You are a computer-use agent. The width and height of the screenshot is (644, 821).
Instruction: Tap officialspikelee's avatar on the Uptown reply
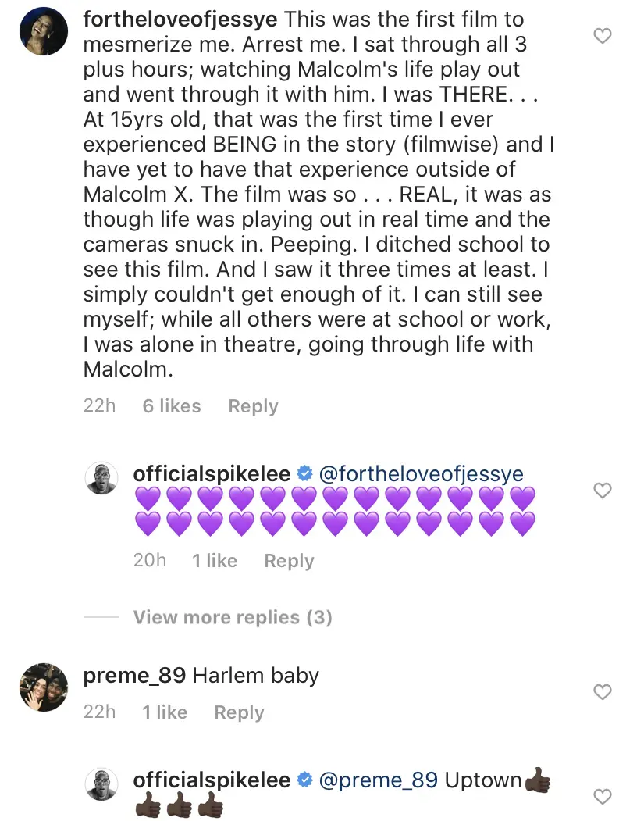[x=101, y=784]
